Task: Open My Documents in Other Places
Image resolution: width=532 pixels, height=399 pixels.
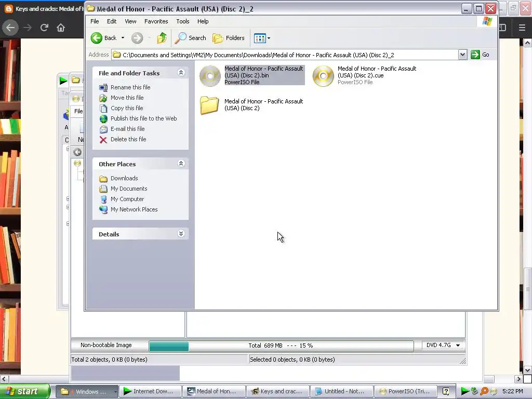Action: coord(129,189)
